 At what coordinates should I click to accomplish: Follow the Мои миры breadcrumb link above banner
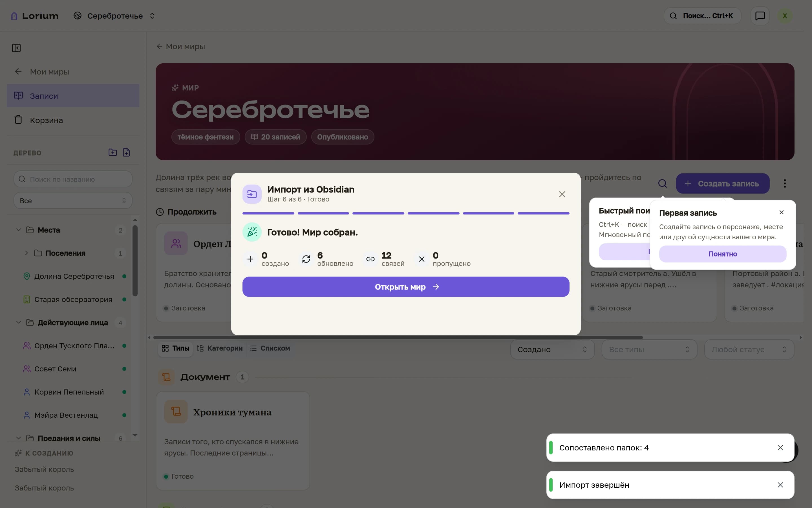pyautogui.click(x=180, y=46)
